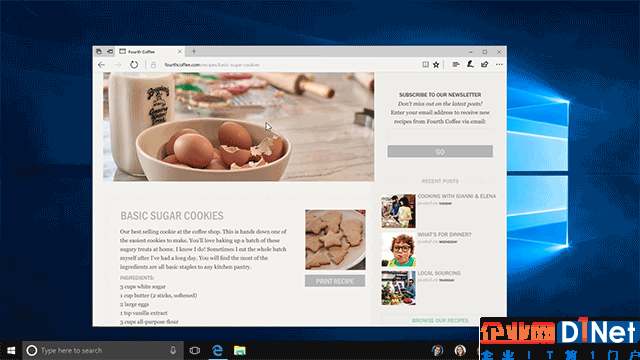
Task: Click the '2 large eggs' ingredient line
Action: tap(134, 304)
